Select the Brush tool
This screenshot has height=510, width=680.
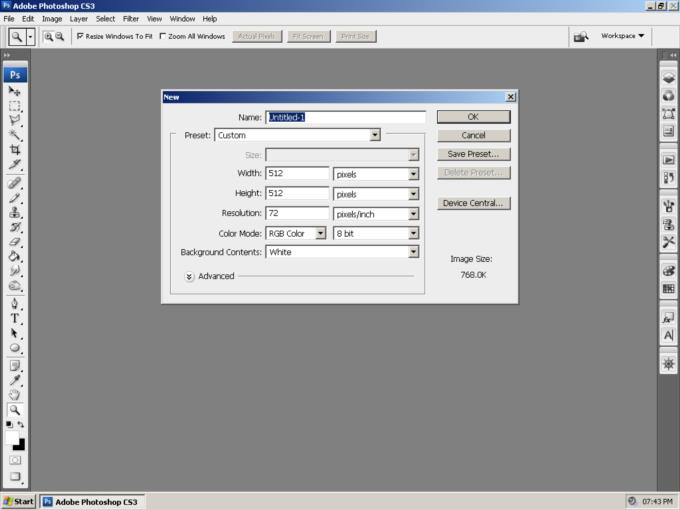coord(14,198)
